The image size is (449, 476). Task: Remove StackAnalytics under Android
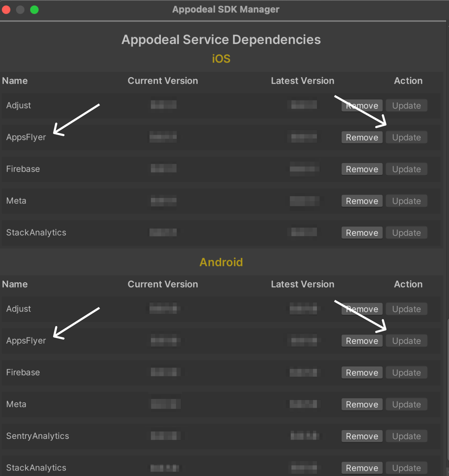tap(362, 468)
